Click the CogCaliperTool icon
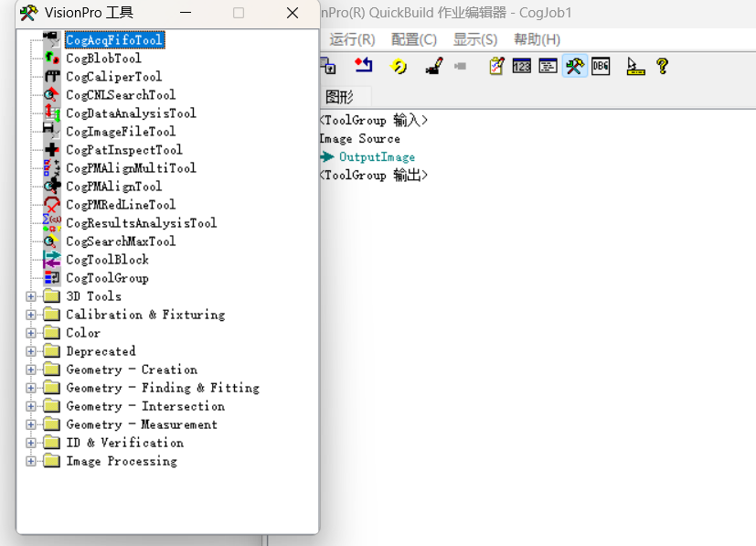 tap(51, 76)
